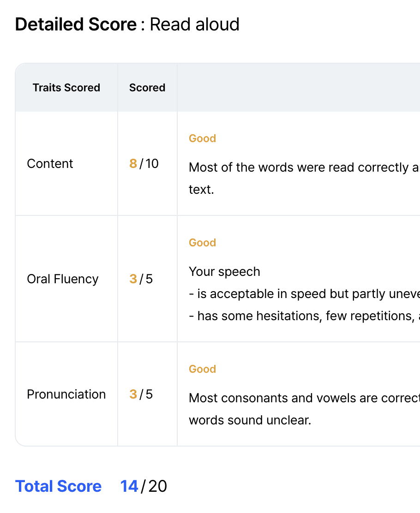Click the Content score 8/10
This screenshot has height=513, width=420.
coord(144,164)
